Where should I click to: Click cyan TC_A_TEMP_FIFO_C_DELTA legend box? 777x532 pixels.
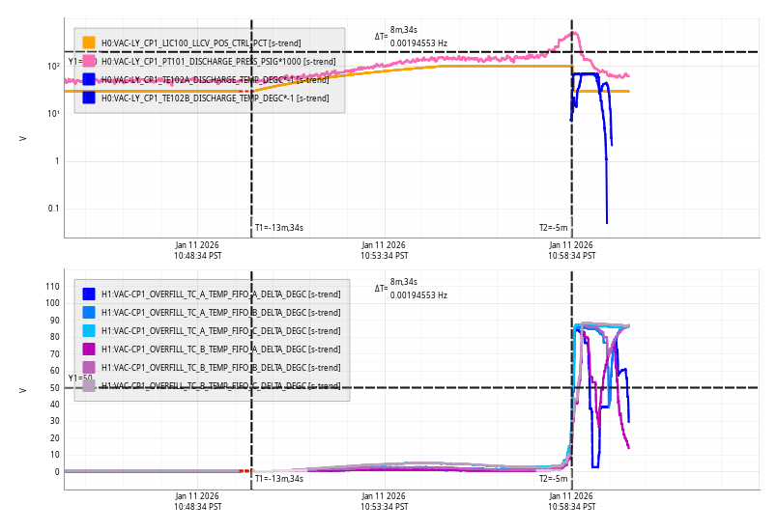pyautogui.click(x=89, y=330)
